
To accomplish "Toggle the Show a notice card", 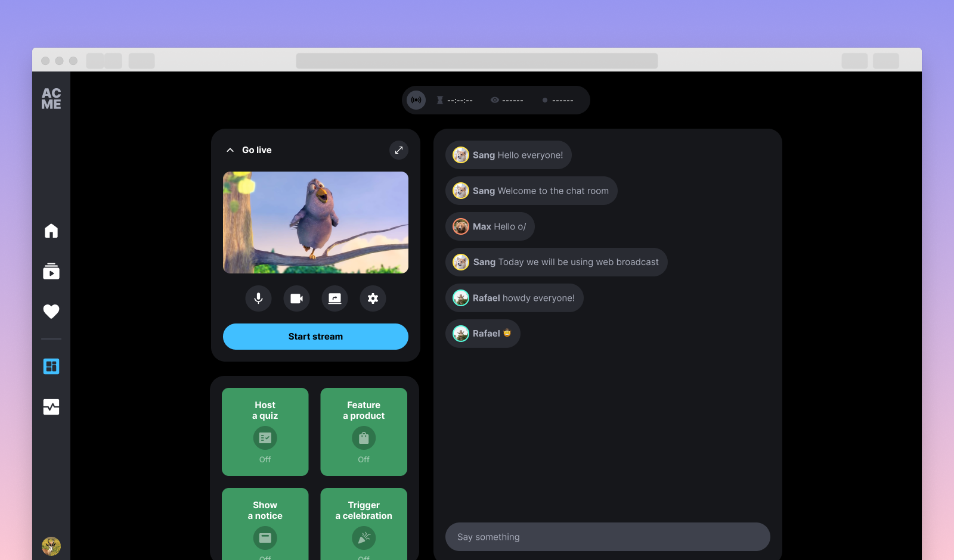I will coord(265,524).
